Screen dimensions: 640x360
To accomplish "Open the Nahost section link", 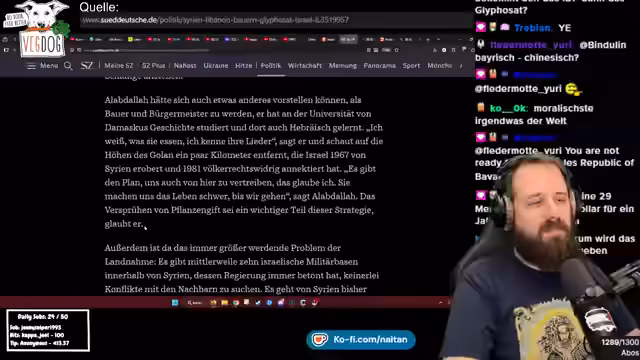I will point(185,65).
